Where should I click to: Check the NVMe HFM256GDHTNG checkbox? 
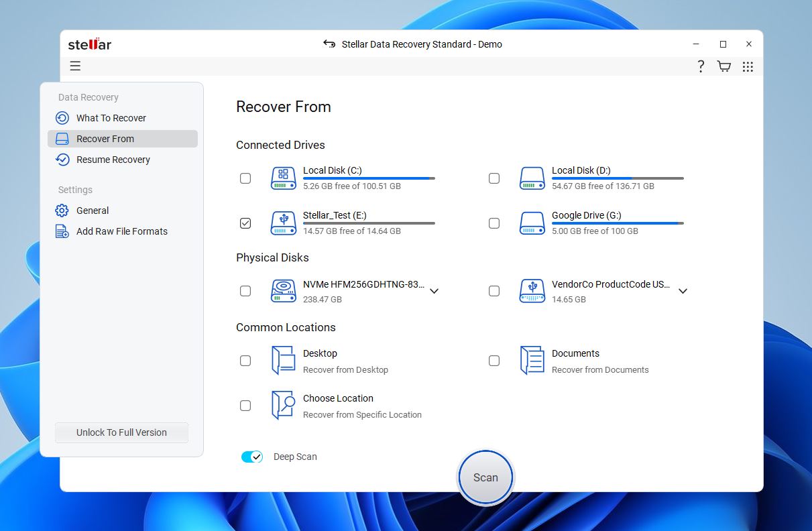pos(245,291)
